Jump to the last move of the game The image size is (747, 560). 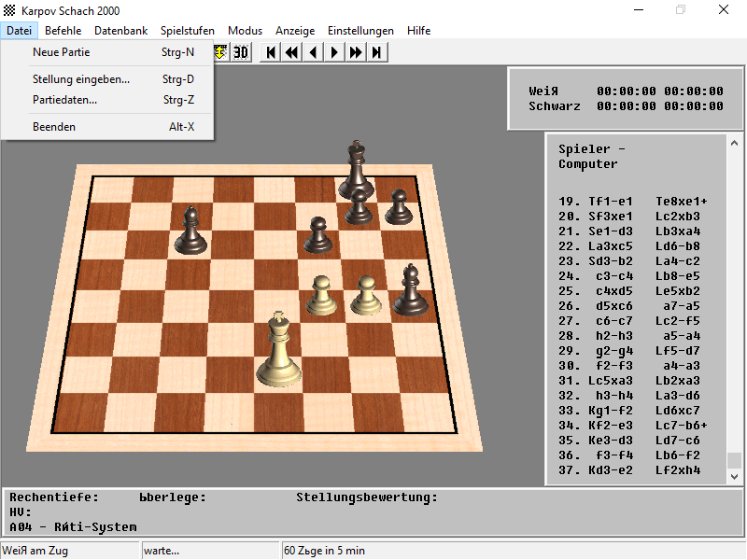[x=376, y=52]
